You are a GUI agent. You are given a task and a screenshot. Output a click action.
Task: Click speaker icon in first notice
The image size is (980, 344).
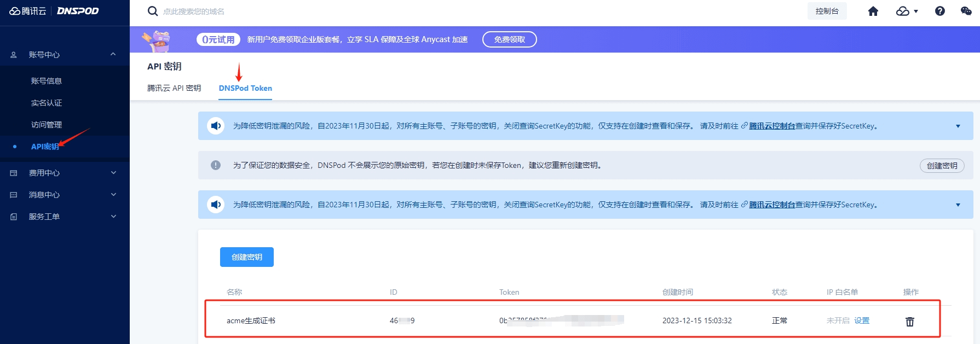[216, 126]
